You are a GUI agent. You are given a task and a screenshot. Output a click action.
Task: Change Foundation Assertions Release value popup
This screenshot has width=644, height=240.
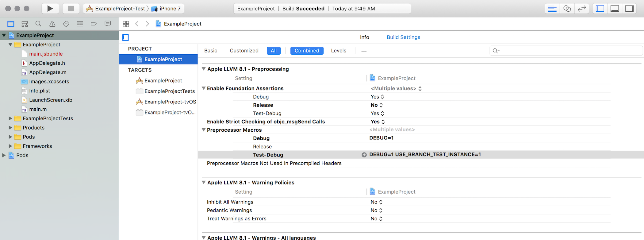click(x=377, y=105)
